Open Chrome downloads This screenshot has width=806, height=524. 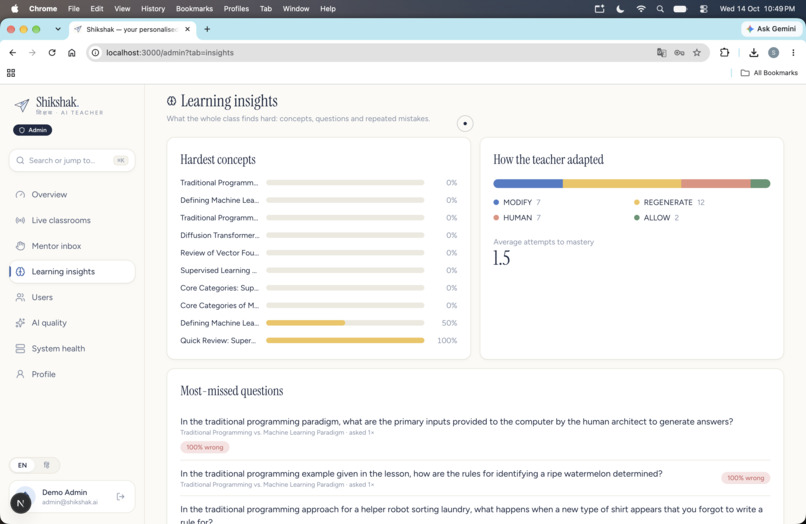pos(754,52)
